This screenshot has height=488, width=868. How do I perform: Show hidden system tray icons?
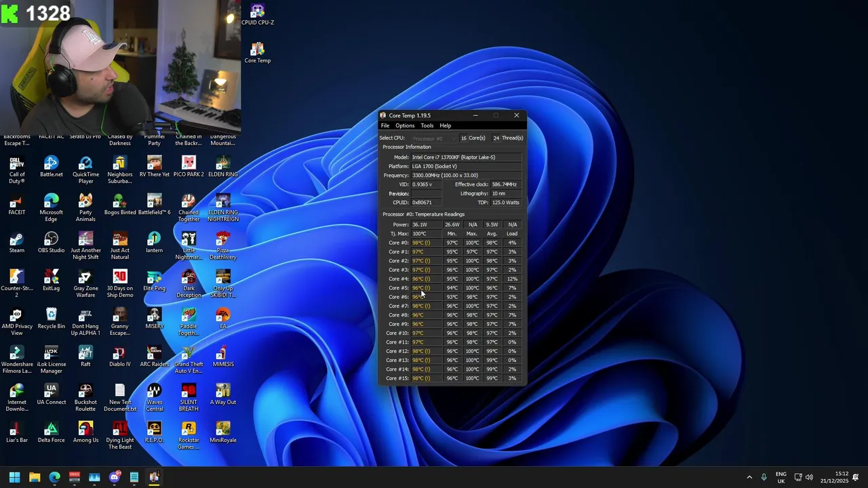749,477
